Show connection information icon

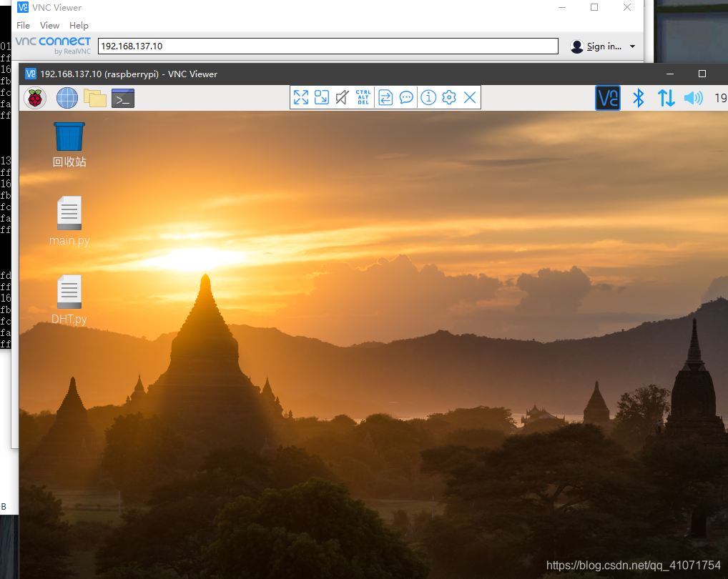[x=428, y=97]
